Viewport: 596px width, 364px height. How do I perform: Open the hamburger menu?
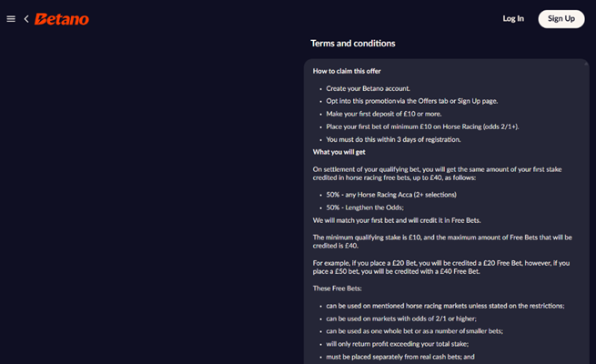pos(11,18)
